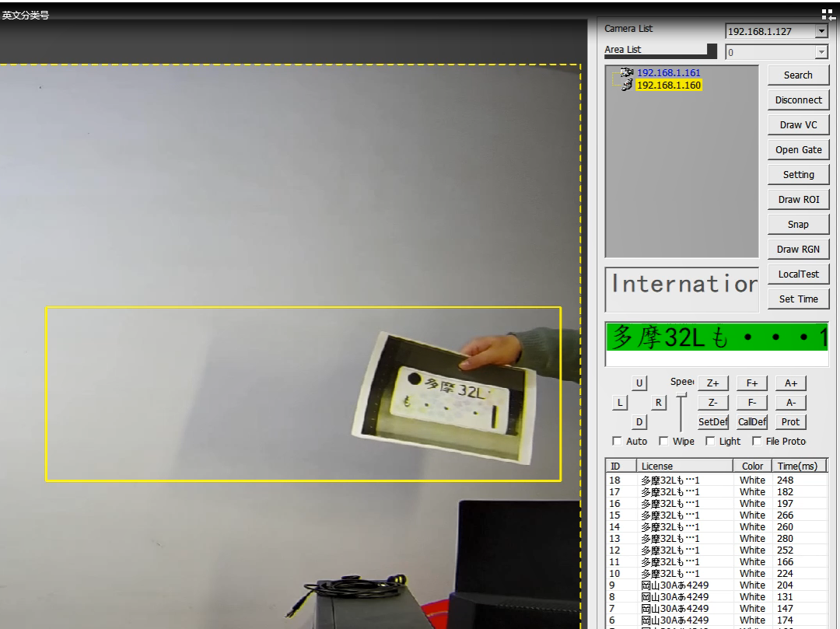The height and width of the screenshot is (629, 840).
Task: Turn on the Light checkbox
Action: [x=710, y=441]
